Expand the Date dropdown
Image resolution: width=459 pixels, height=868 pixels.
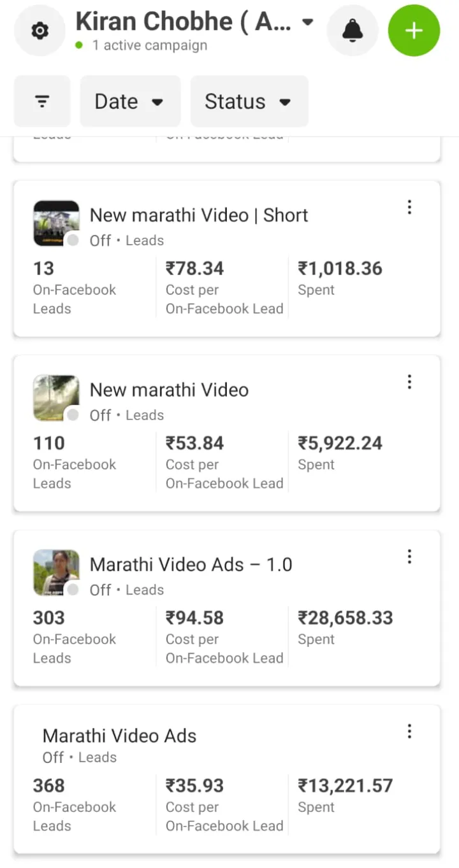[x=129, y=101]
